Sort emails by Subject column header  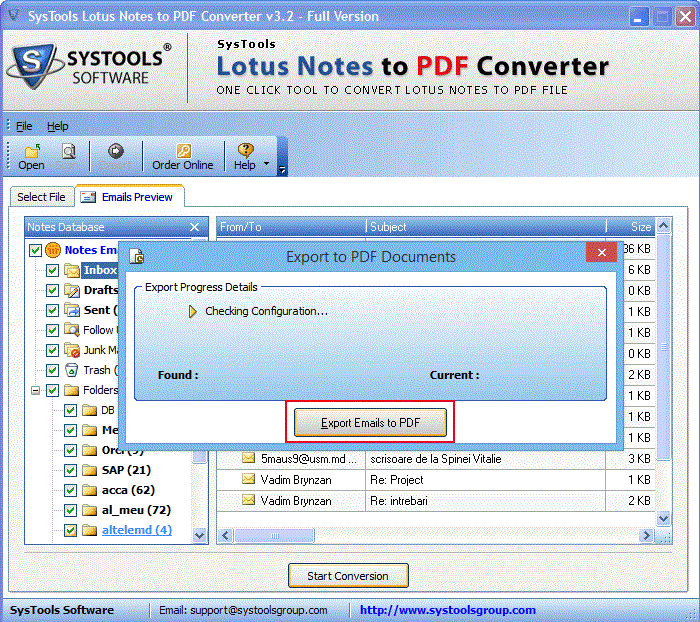pos(486,227)
